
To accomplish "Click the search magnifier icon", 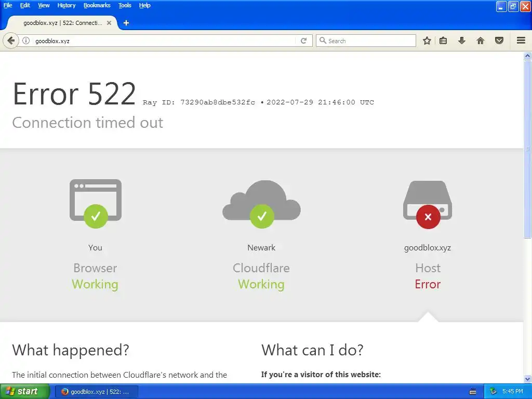I will [323, 41].
